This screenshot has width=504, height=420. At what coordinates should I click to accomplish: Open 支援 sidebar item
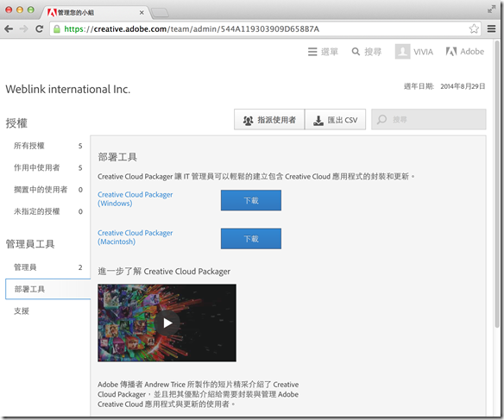pyautogui.click(x=47, y=310)
